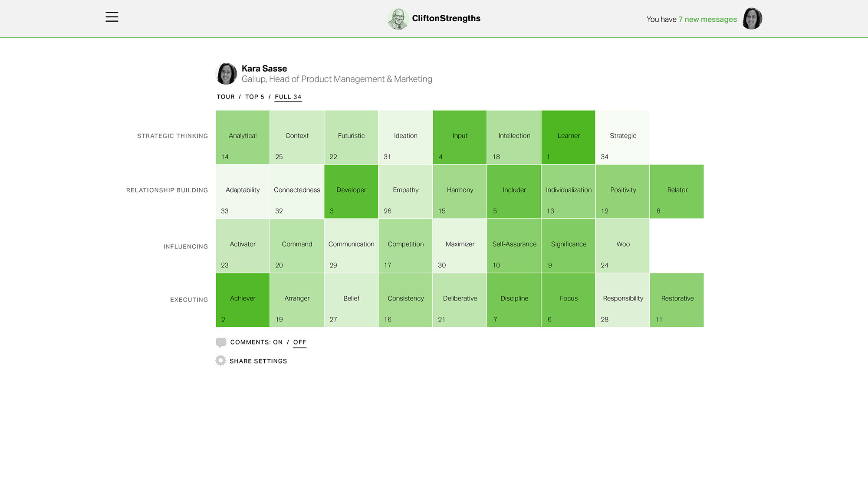Select the Context strength tile
The image size is (868, 488).
coord(297,138)
